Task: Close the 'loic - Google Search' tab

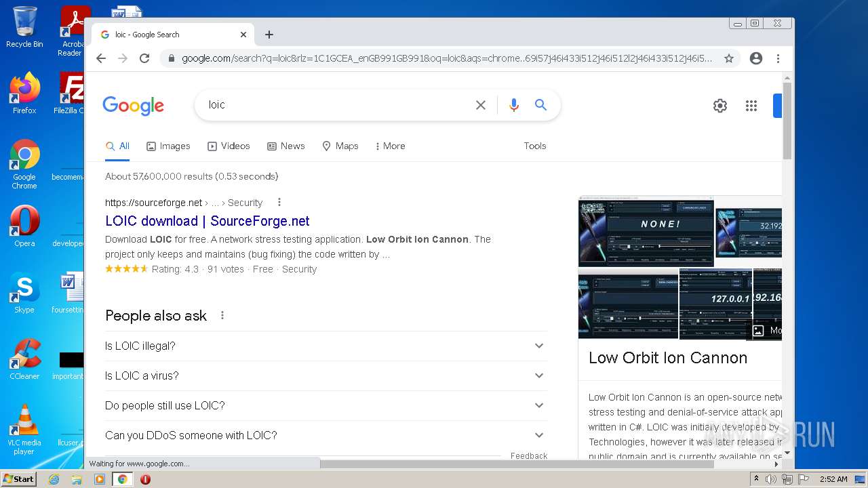Action: point(243,35)
